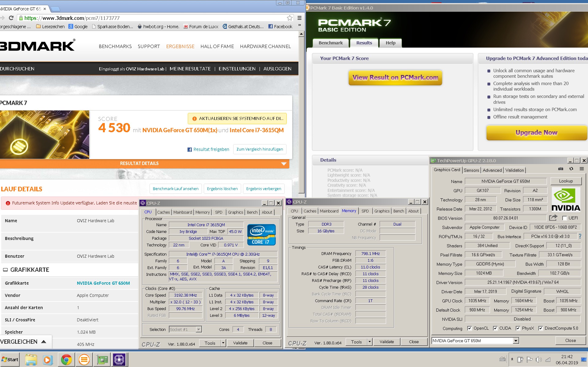Click the Start button
Image resolution: width=588 pixels, height=367 pixels.
(x=10, y=359)
